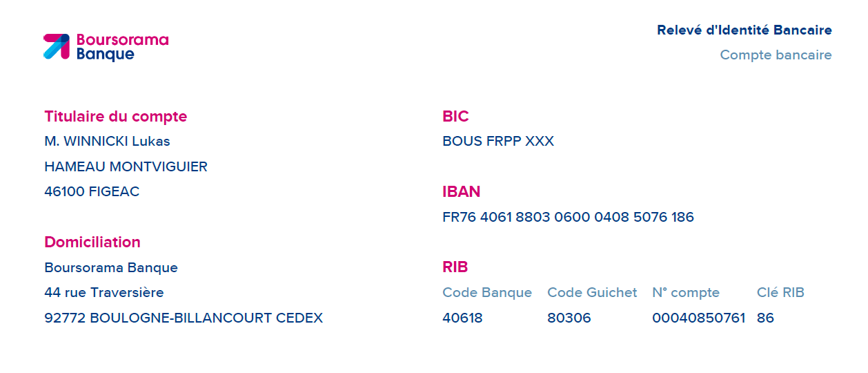This screenshot has height=373, width=868.
Task: Select the Compte bancaire subtitle
Action: point(776,55)
